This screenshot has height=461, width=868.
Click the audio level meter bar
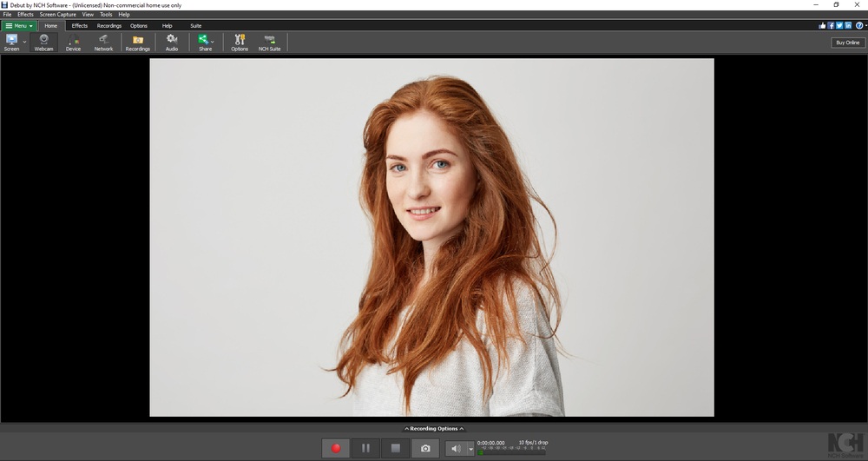(511, 452)
